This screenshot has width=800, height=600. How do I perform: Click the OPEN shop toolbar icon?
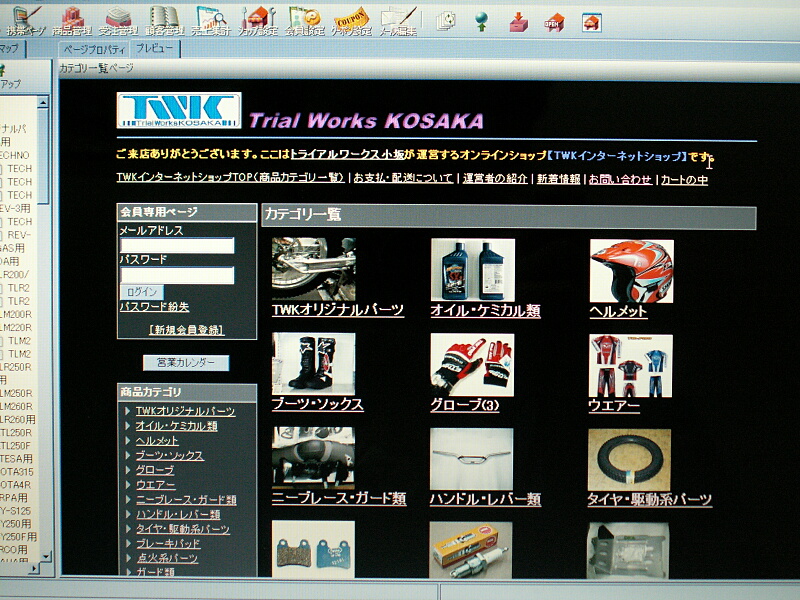tap(554, 22)
